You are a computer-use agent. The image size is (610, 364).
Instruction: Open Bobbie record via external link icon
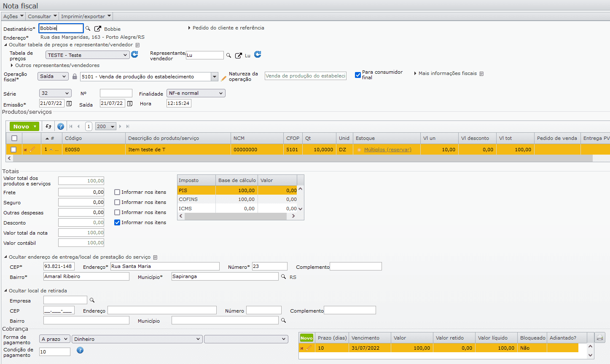click(x=98, y=29)
